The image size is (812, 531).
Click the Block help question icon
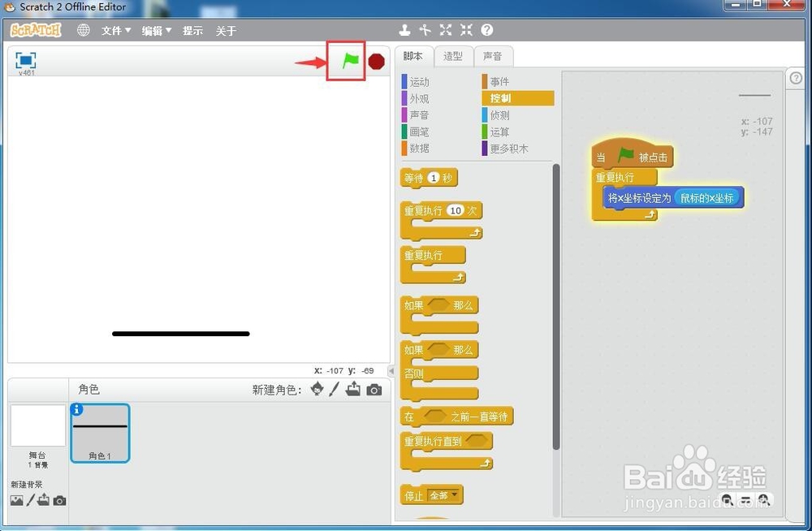point(486,30)
